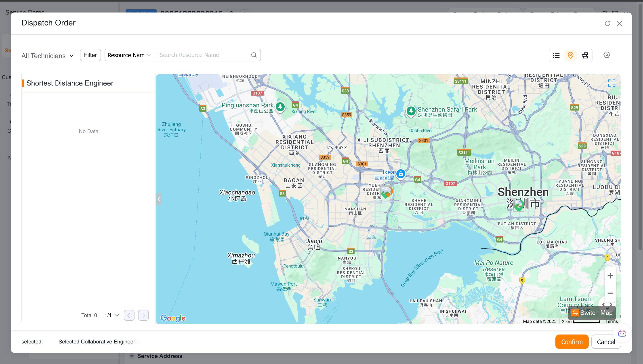
Task: Open the AI assistant robot icon
Action: click(622, 333)
